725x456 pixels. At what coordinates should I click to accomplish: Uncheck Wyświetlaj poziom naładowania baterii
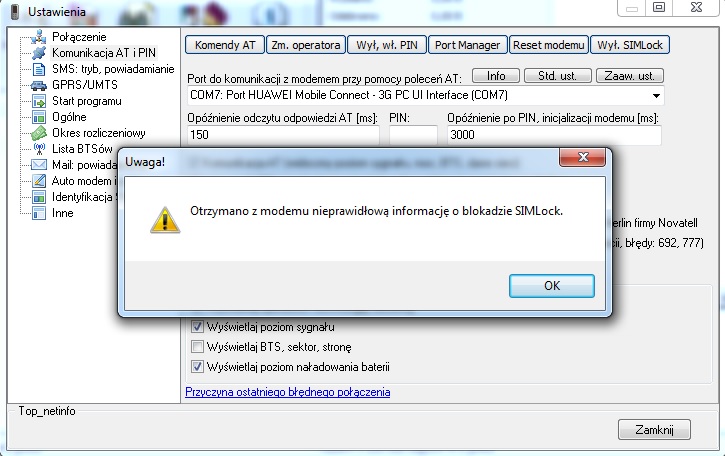point(197,366)
